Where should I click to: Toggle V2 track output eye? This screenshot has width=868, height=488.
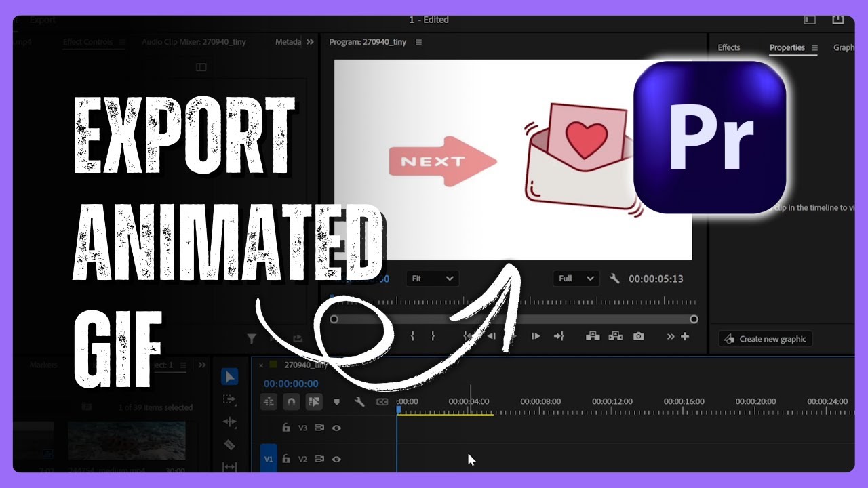336,459
